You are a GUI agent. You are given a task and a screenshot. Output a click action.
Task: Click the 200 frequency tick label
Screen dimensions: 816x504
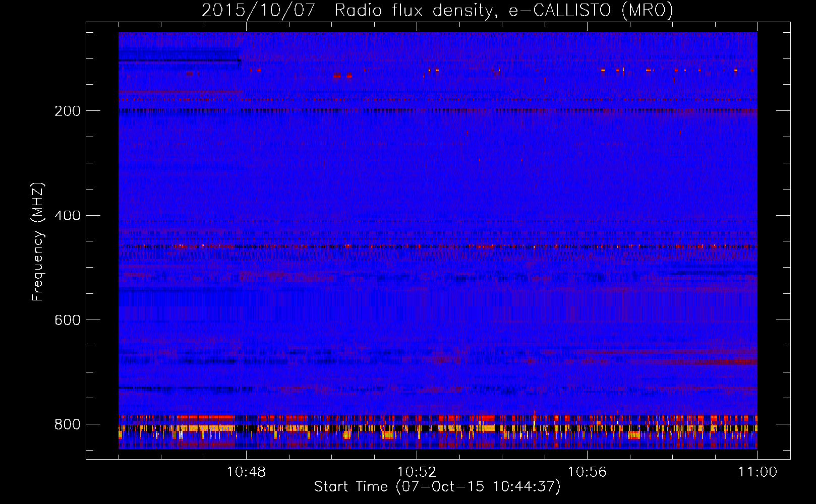[67, 111]
